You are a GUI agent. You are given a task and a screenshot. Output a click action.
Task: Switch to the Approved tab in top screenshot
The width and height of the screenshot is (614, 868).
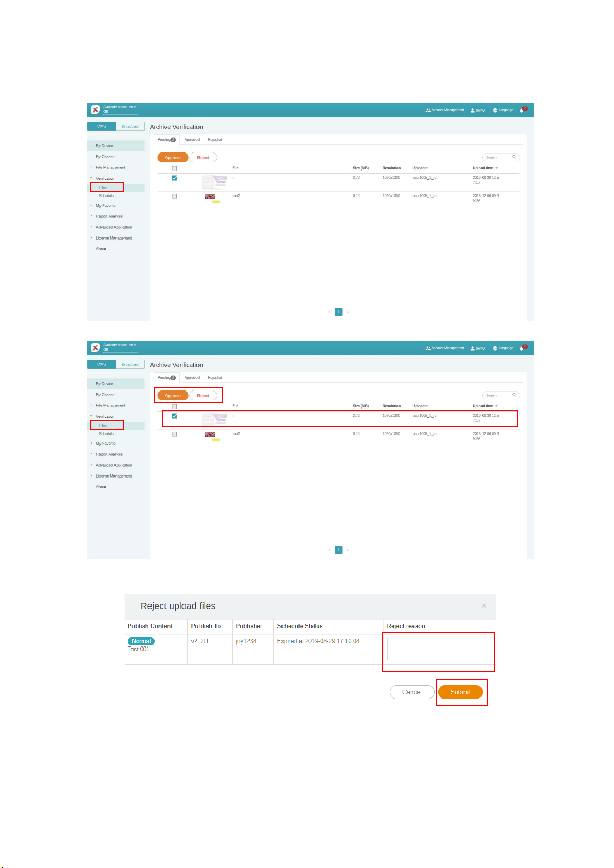[x=192, y=140]
